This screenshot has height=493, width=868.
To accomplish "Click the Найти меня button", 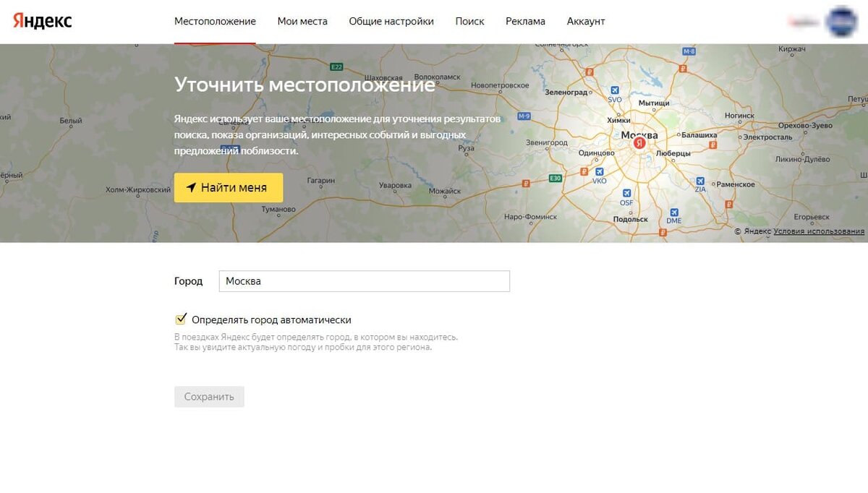I will (x=229, y=188).
